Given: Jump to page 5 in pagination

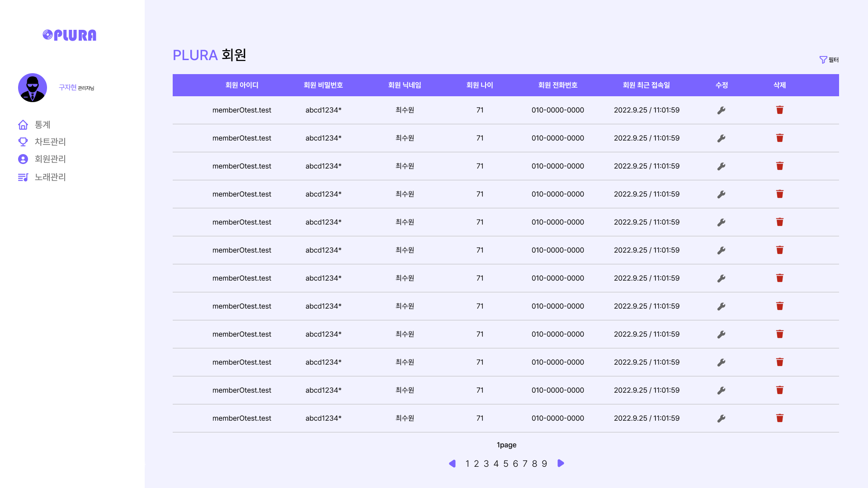Looking at the screenshot, I should [506, 464].
